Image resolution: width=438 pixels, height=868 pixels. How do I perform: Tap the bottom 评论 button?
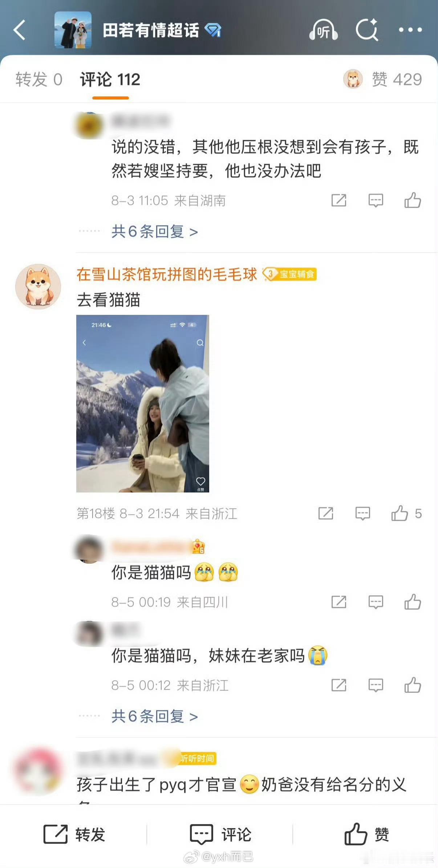point(220,834)
